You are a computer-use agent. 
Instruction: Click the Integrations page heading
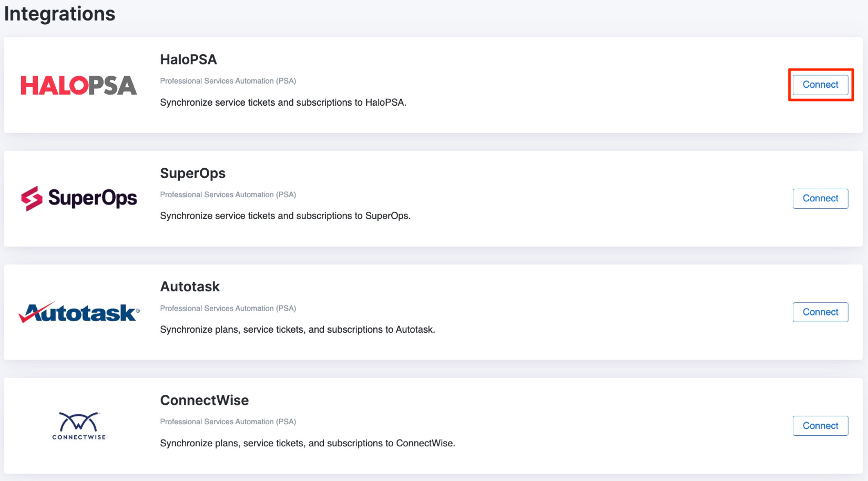pyautogui.click(x=59, y=14)
